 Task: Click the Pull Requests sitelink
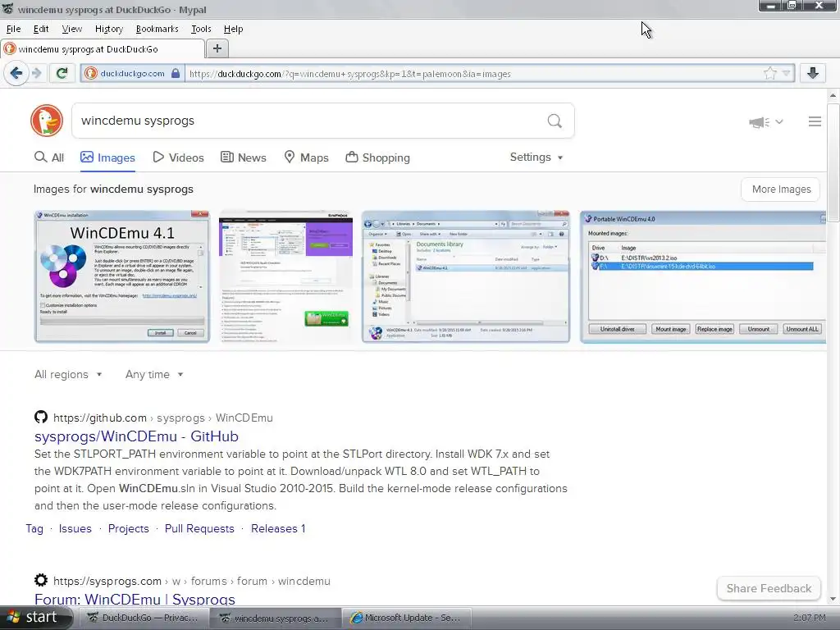coord(199,529)
